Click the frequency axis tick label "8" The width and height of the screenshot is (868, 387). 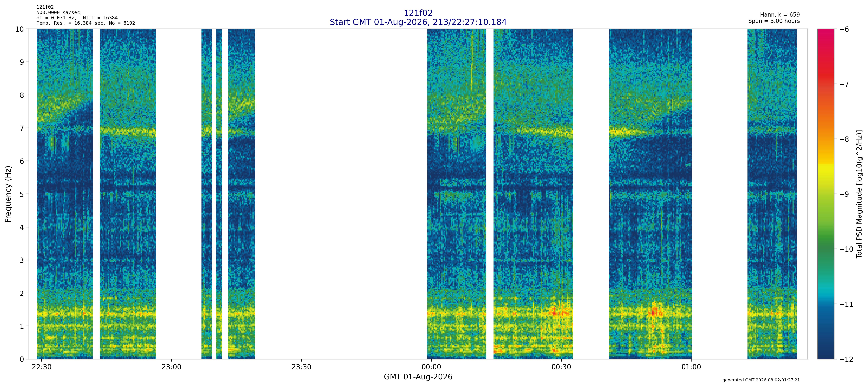(x=22, y=95)
